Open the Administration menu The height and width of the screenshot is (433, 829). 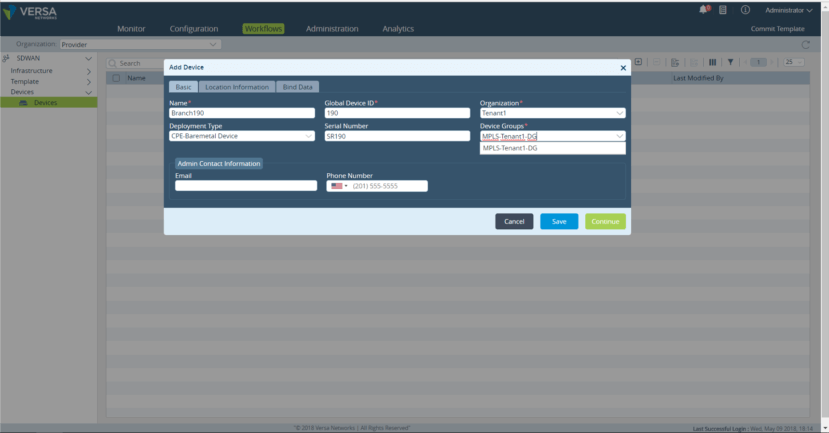tap(332, 29)
